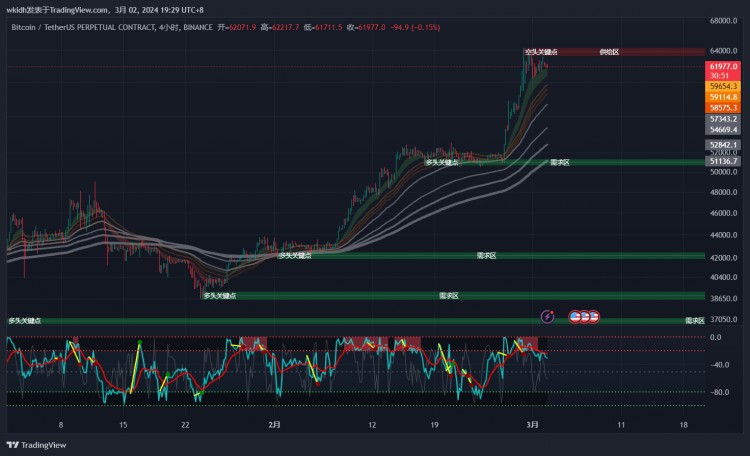Click the -94.9 (-0.15%) change value

tap(415, 27)
